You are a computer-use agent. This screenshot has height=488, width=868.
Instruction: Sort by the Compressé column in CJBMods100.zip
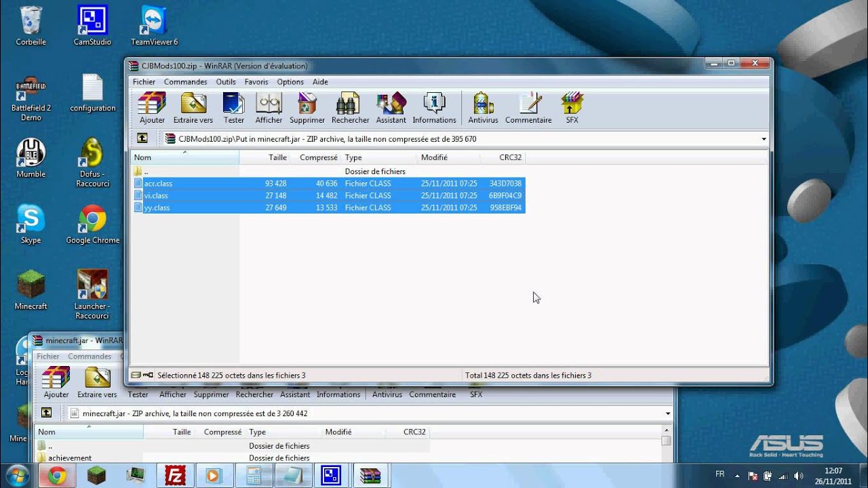pos(316,157)
